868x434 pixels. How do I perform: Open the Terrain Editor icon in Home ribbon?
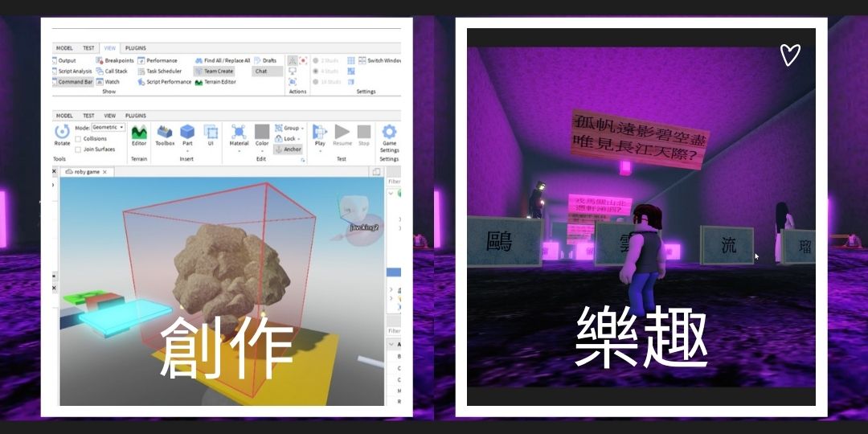(139, 133)
